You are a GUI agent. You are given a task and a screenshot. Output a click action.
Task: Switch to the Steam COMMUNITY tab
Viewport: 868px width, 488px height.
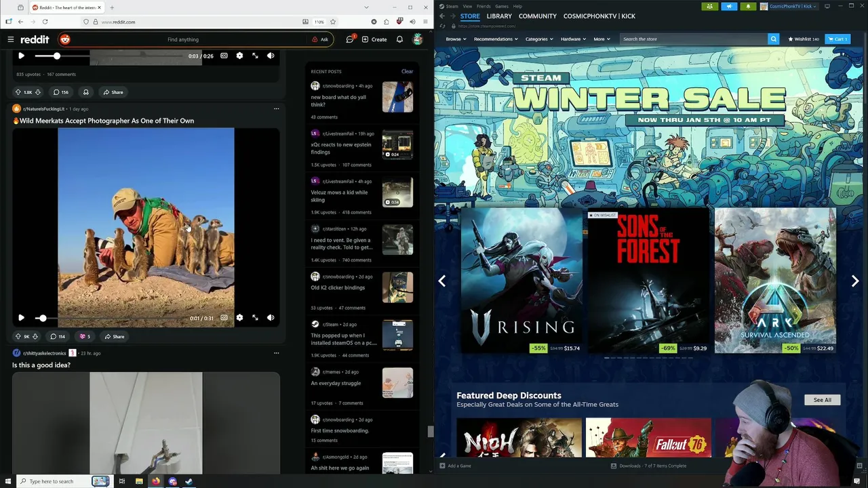538,16
